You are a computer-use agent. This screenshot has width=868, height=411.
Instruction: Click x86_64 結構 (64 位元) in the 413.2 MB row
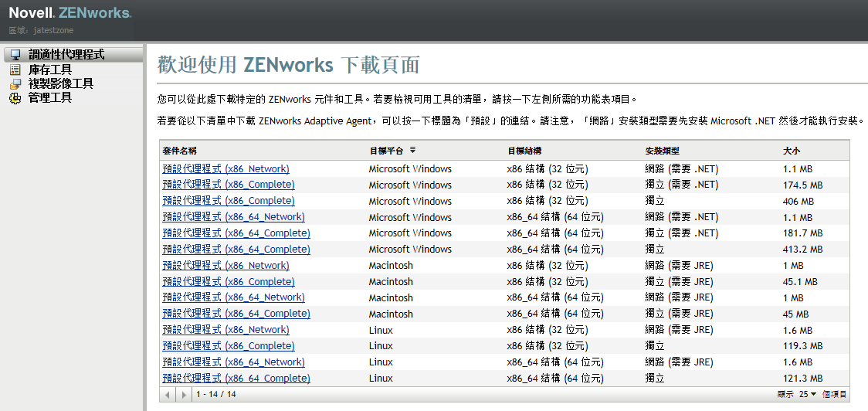pos(555,250)
